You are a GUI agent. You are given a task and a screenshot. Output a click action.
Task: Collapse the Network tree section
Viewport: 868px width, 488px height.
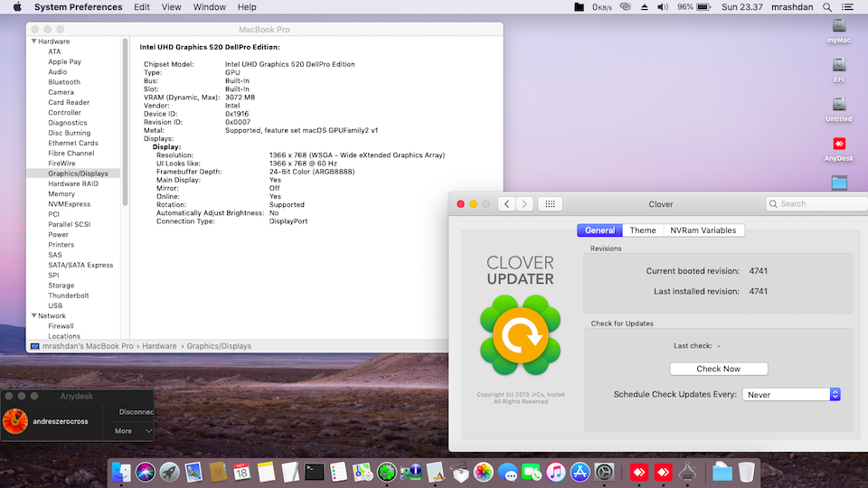coord(34,315)
